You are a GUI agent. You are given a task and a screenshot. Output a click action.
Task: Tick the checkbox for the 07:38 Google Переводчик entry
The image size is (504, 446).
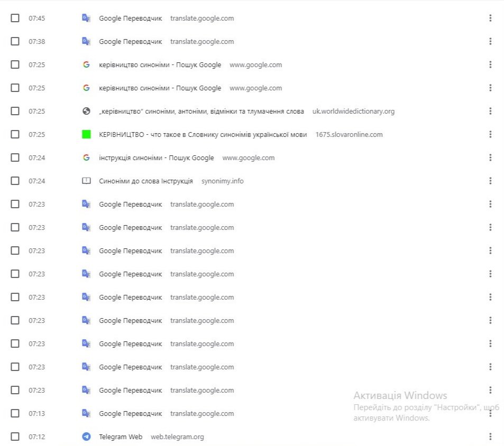15,41
